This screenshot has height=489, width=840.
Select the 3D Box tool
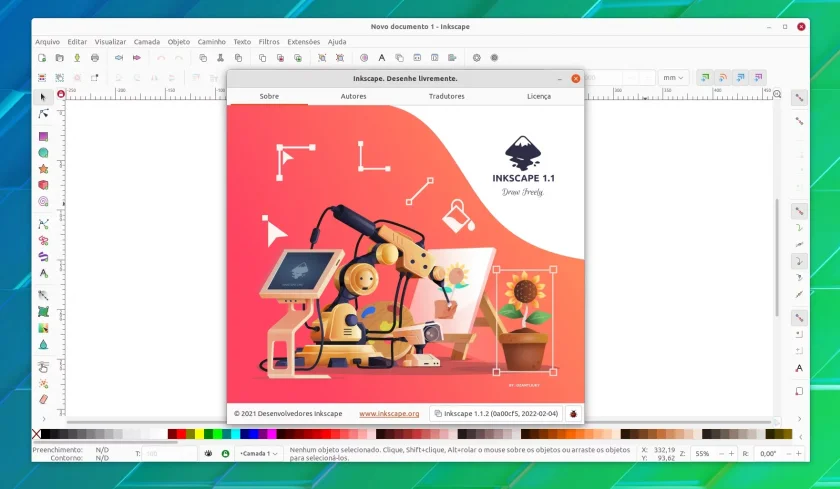tap(43, 185)
